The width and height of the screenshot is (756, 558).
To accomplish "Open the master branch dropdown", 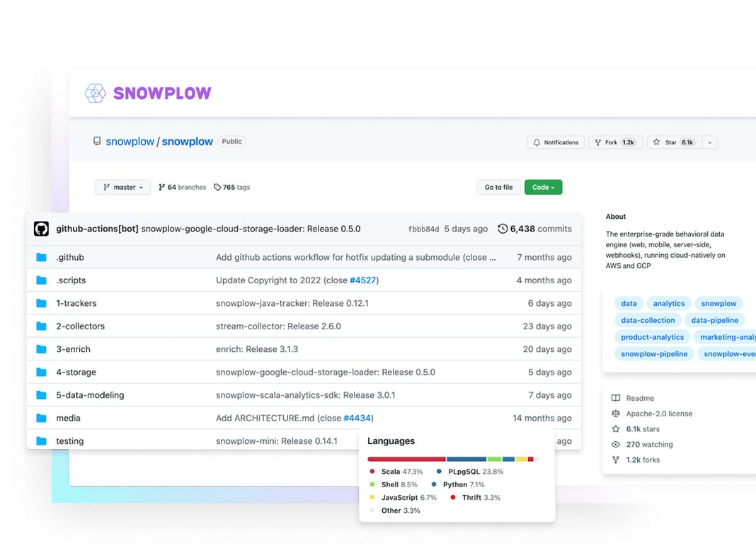I will pos(122,187).
